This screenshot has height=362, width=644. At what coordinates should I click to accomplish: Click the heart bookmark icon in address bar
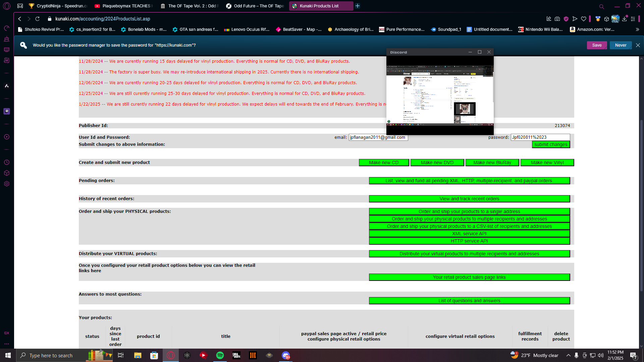pos(584,19)
